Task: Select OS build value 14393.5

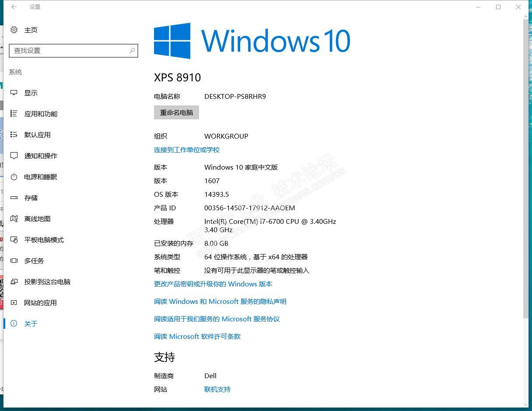Action: pos(217,194)
